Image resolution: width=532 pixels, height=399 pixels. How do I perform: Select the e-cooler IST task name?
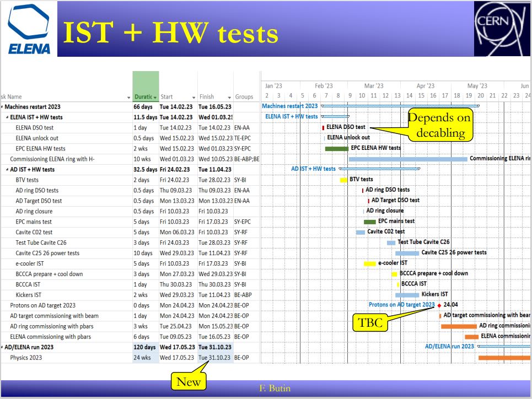point(30,263)
